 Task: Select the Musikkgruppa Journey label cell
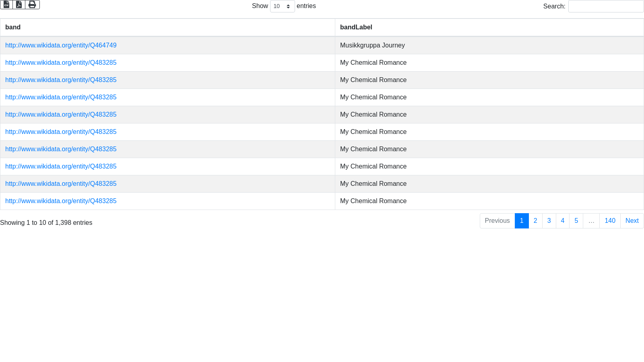372,45
